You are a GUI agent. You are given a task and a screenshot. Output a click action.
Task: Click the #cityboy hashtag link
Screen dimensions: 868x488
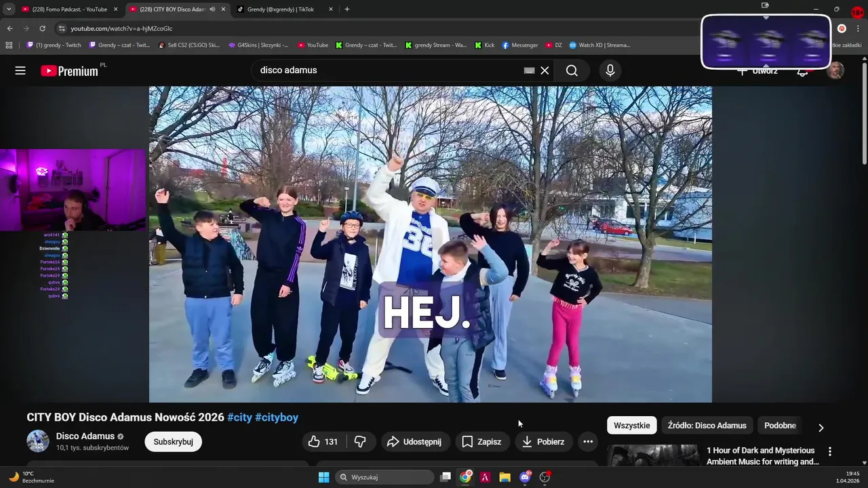click(x=277, y=418)
